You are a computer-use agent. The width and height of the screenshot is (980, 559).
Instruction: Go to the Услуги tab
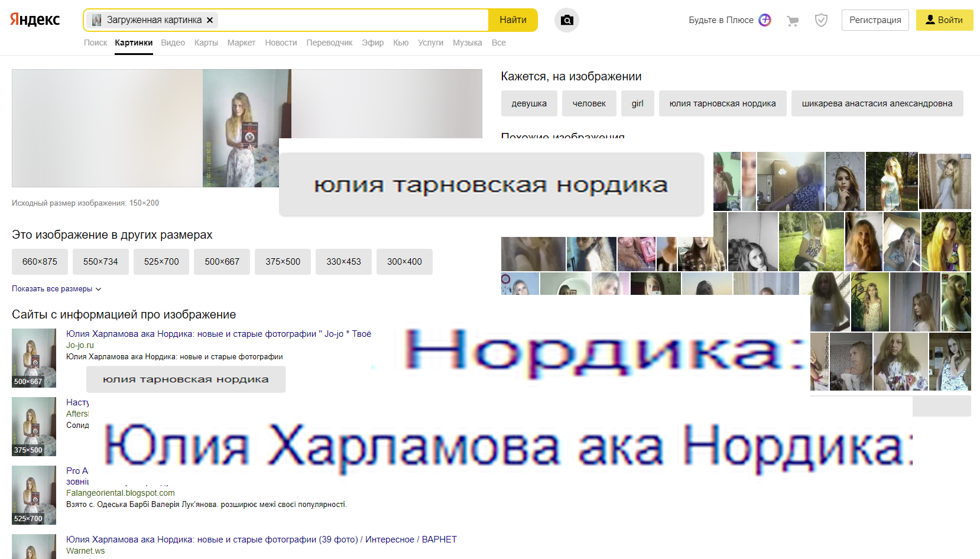pos(430,43)
